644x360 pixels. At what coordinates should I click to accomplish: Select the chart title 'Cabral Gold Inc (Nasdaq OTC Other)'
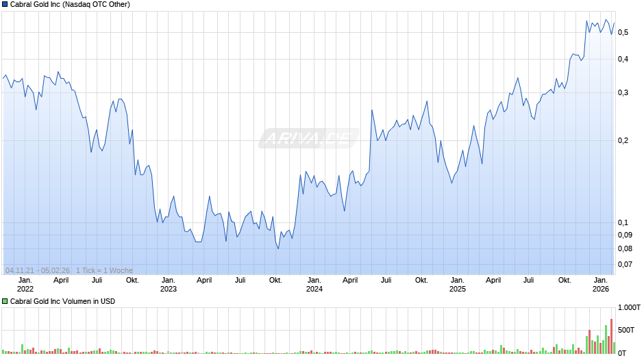[x=70, y=5]
